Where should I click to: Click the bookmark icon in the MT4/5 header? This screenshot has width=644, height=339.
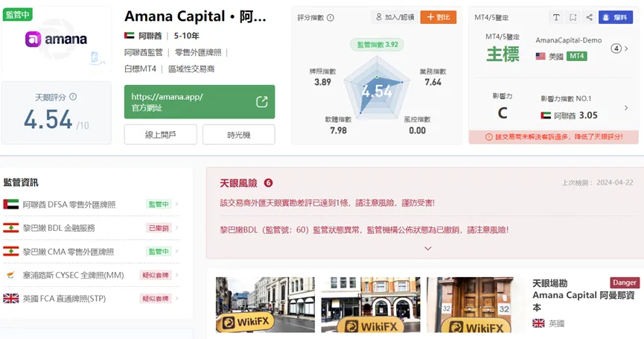[x=573, y=17]
